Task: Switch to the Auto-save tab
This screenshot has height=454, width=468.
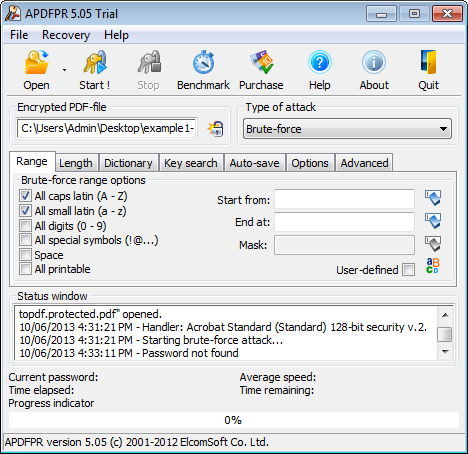Action: click(254, 163)
